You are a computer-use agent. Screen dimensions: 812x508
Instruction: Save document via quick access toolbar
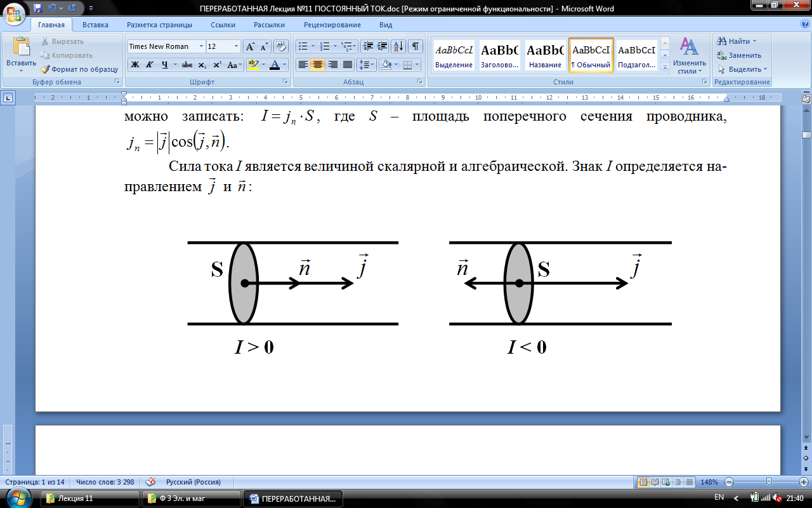pyautogui.click(x=38, y=8)
